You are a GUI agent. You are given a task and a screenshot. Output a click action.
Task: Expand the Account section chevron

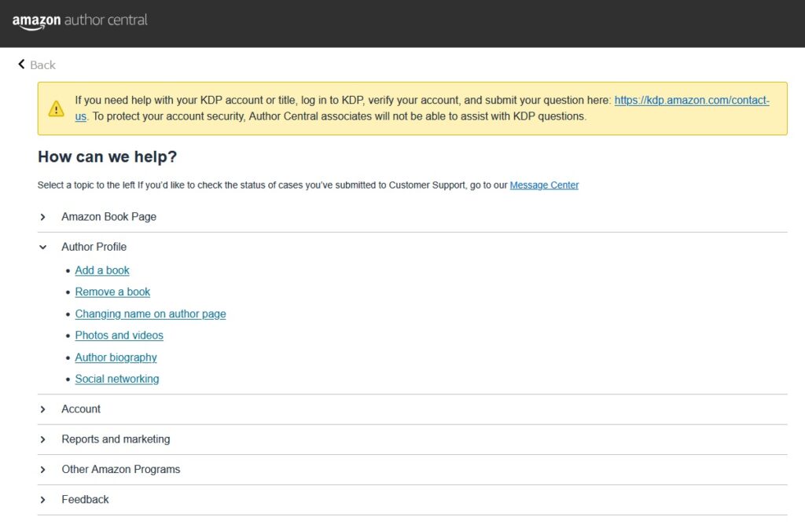(x=43, y=409)
